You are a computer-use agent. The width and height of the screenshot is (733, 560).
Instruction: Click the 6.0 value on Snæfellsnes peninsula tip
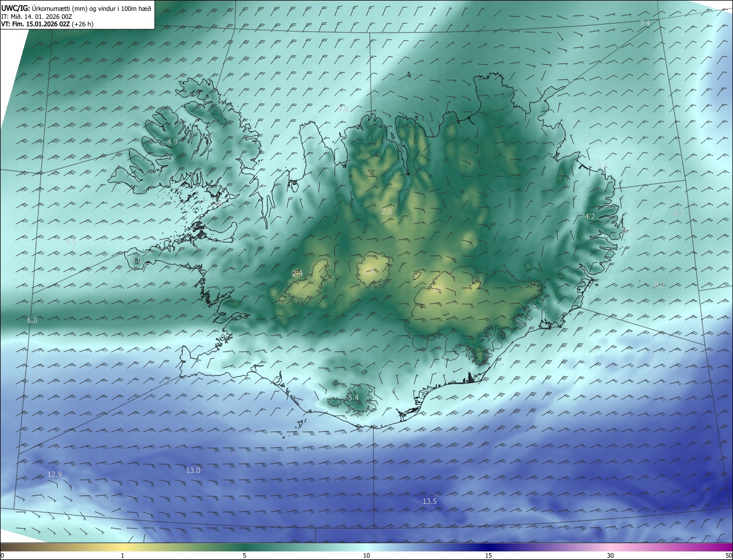[136, 260]
